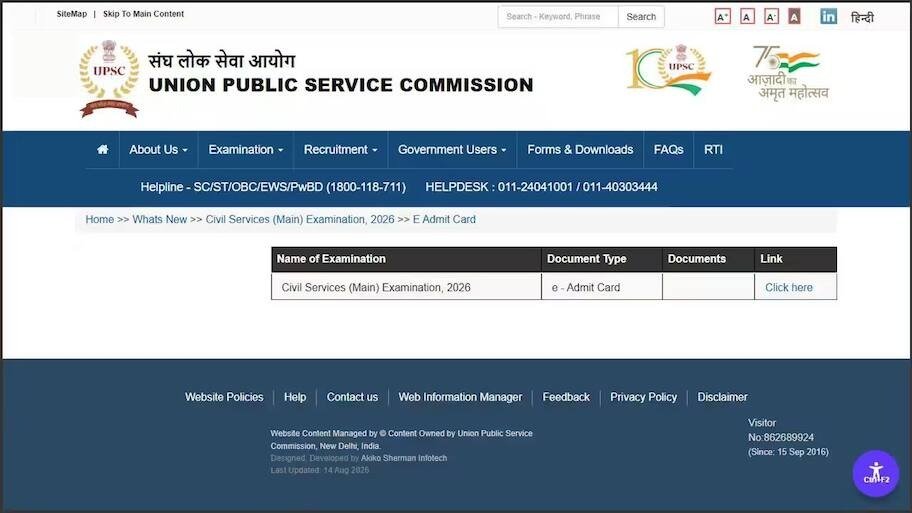The width and height of the screenshot is (912, 513).
Task: Click the 'Document Type' column header
Action: 601,259
